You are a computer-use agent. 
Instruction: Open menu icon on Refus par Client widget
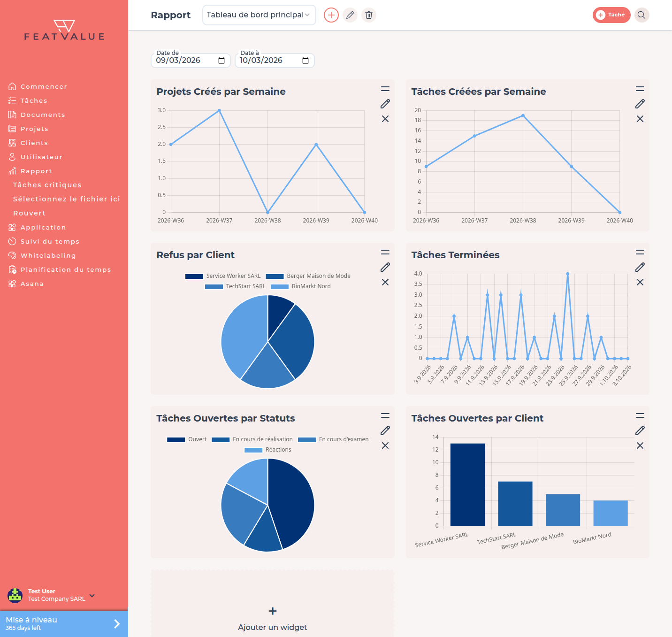point(385,252)
